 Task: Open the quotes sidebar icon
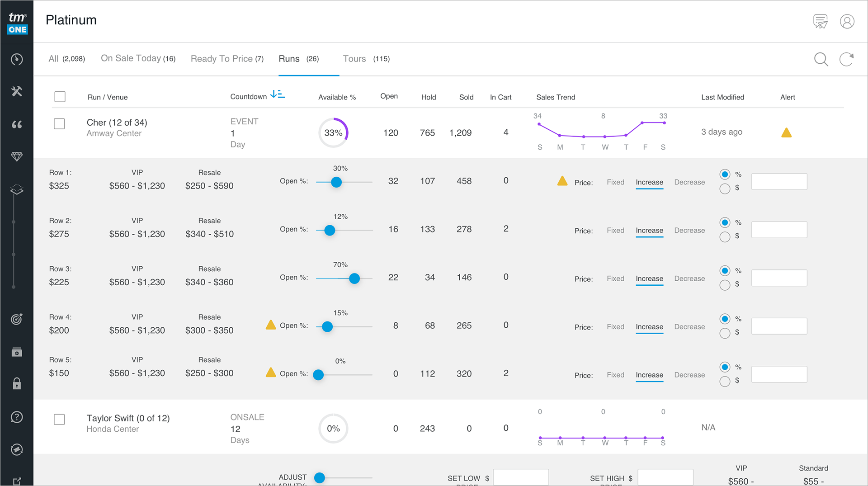point(17,124)
